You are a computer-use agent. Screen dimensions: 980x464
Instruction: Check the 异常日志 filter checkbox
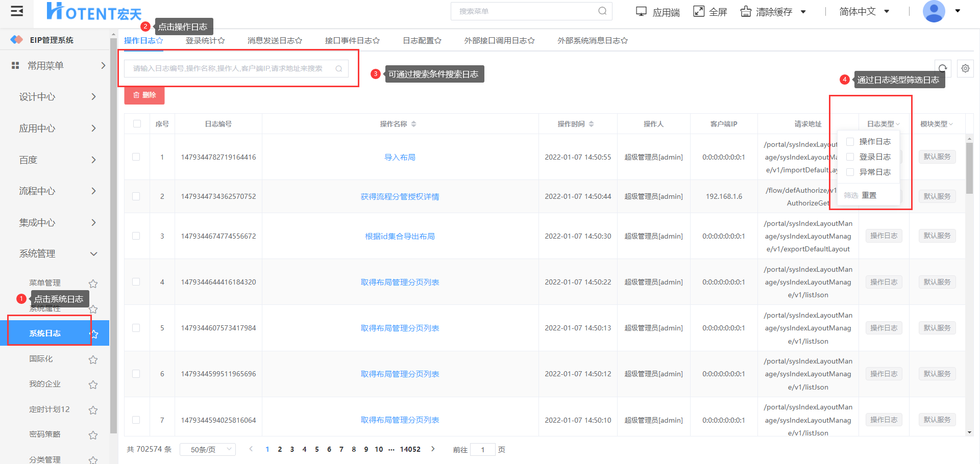pyautogui.click(x=850, y=172)
